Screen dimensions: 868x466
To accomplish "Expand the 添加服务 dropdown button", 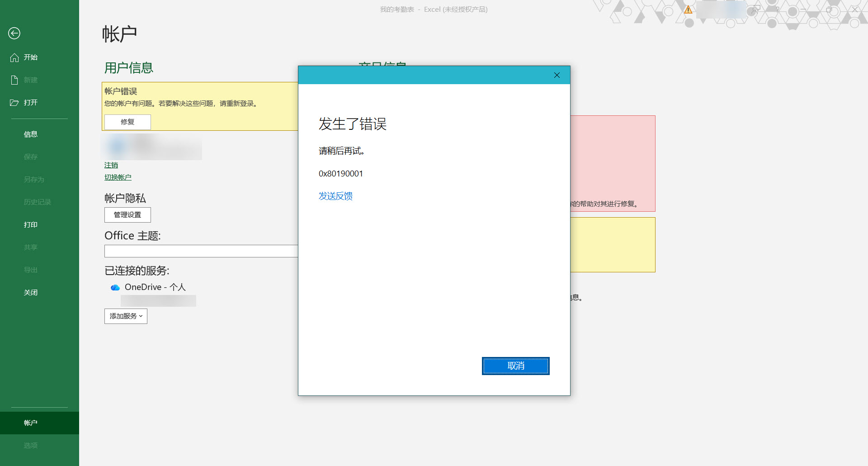I will pos(126,316).
